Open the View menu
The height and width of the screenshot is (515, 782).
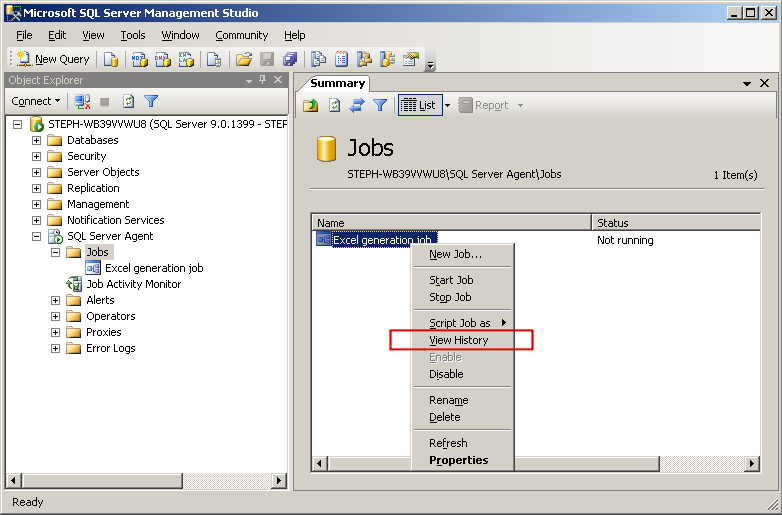tap(93, 35)
